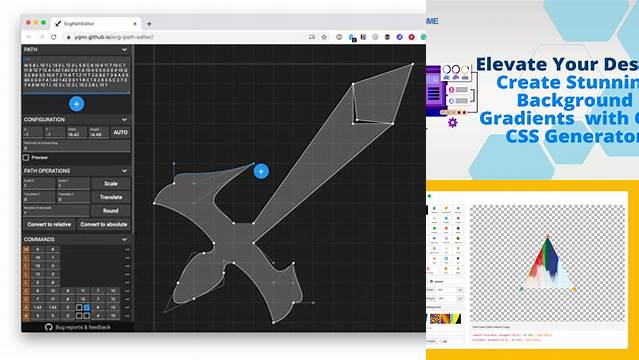Click the blue plus button on the canvas
The height and width of the screenshot is (360, 639).
[x=261, y=171]
